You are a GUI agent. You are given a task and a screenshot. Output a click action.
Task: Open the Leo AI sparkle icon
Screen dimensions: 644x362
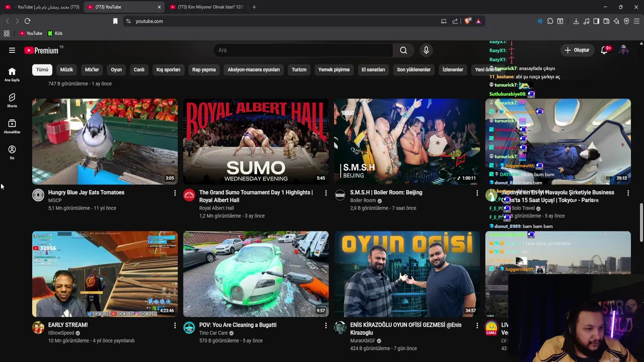616,21
